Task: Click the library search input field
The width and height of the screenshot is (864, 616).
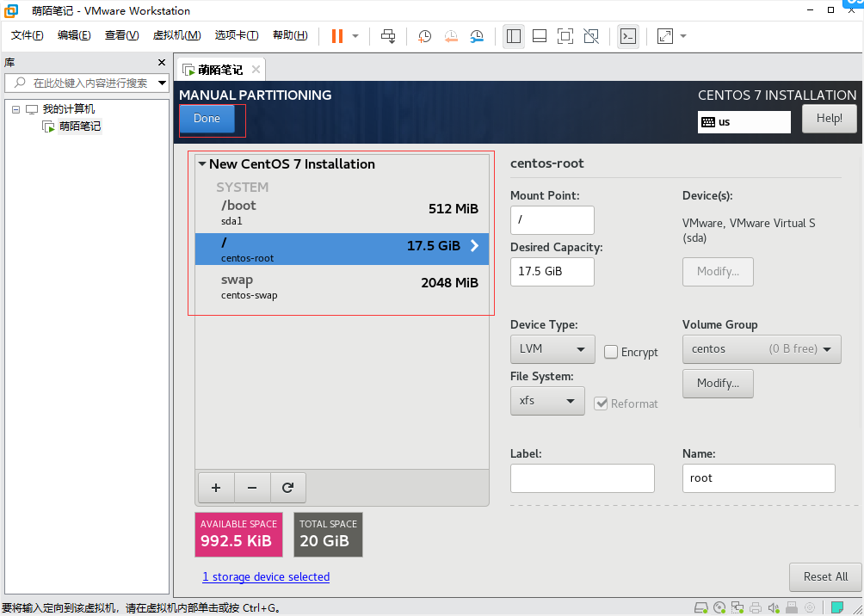Action: tap(85, 83)
